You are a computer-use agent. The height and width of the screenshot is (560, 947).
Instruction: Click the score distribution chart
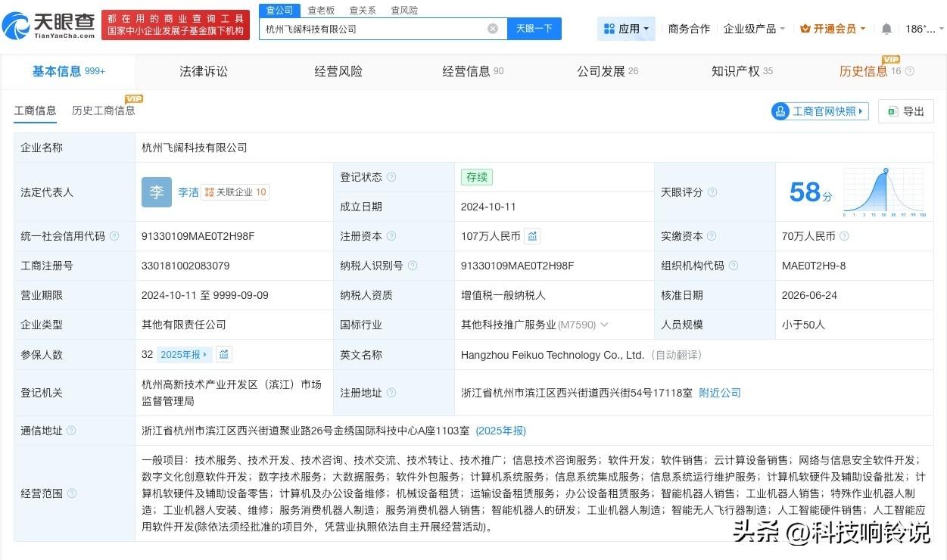[884, 192]
